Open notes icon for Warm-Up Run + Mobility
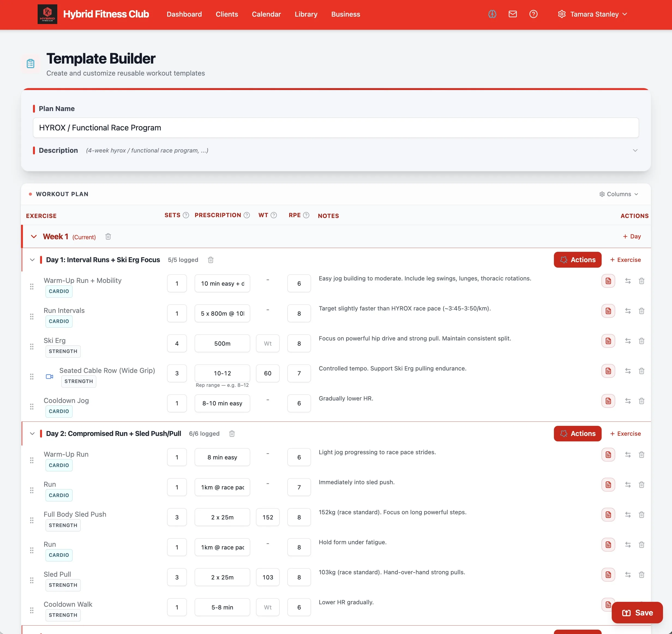 608,281
